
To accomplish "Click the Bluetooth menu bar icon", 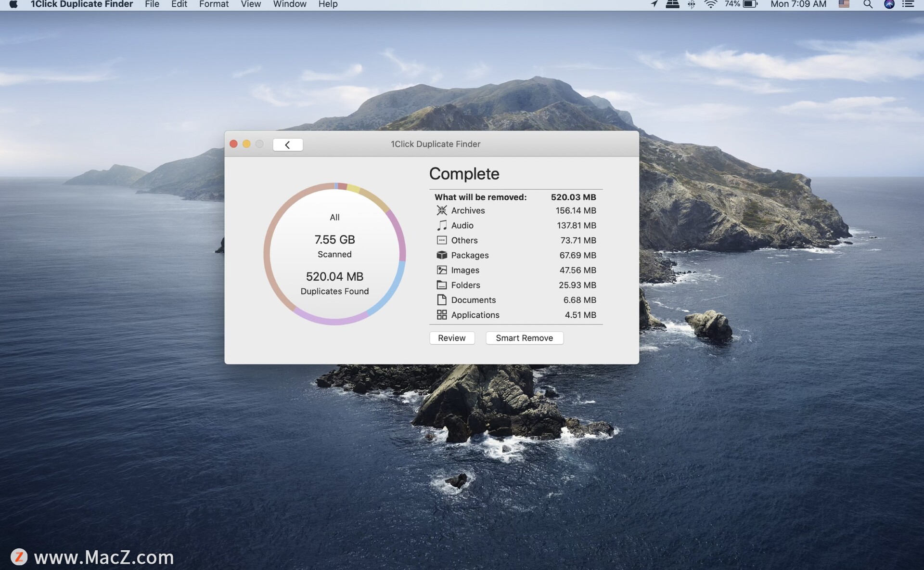I will 691,4.
